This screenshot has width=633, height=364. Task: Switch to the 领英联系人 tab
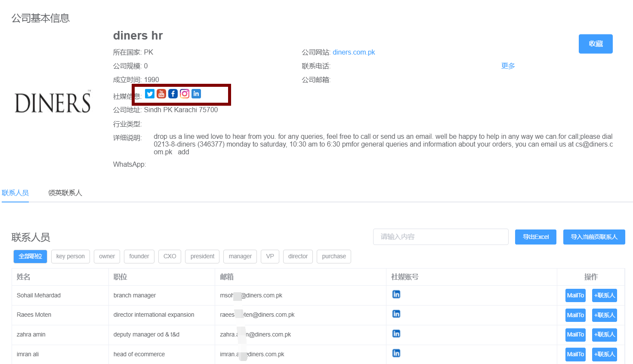[x=65, y=193]
